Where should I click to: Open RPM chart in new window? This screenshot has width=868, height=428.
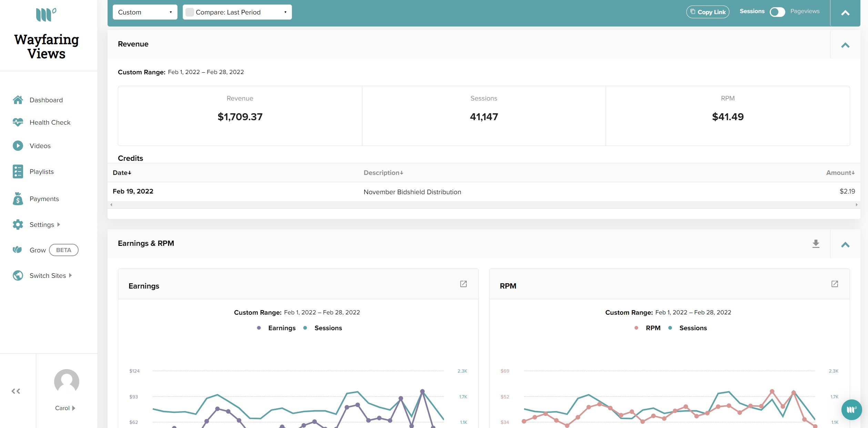835,284
